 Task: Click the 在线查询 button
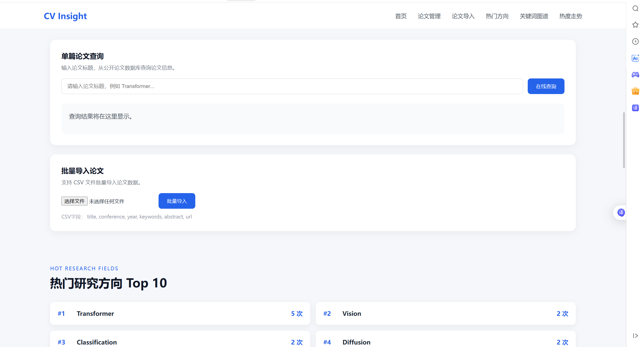[546, 86]
